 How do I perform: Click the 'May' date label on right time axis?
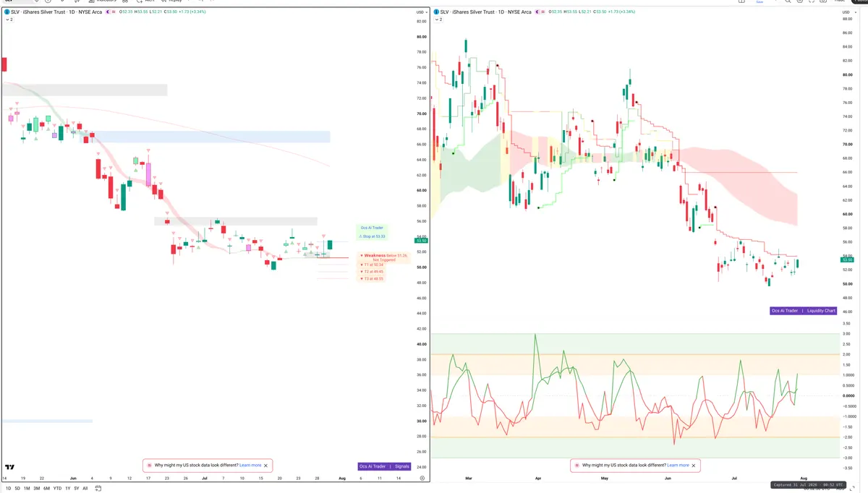[605, 479]
